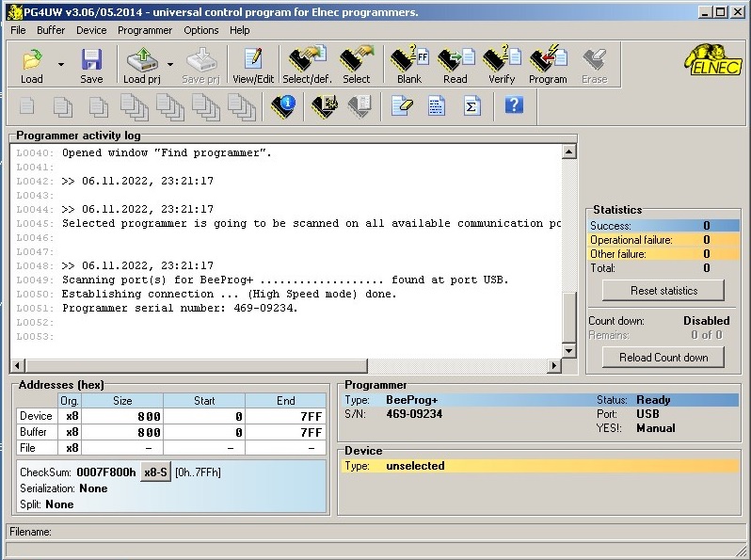
Task: Click the CheckSum value 0007F800h
Action: 106,472
